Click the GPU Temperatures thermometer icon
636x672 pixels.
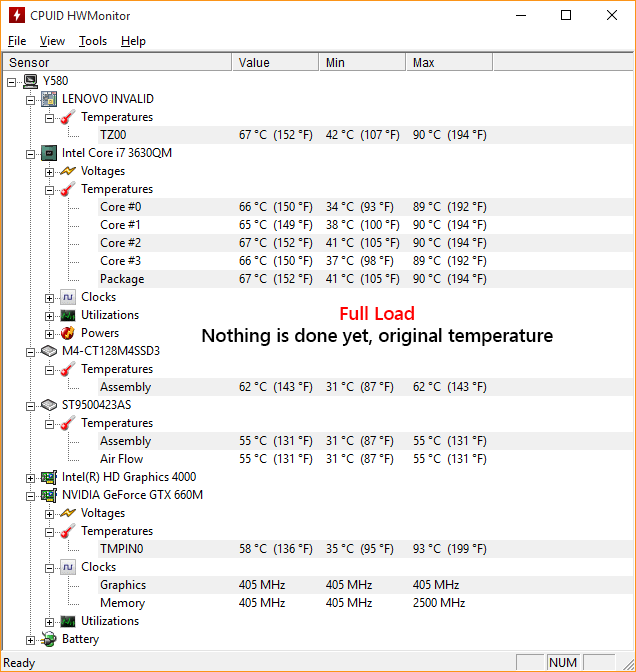[68, 531]
